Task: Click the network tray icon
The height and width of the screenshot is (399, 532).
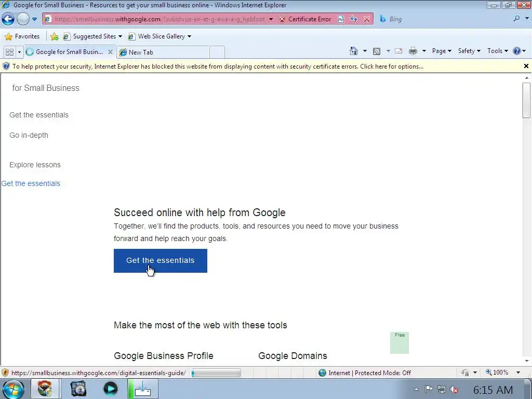Action: pos(442,390)
